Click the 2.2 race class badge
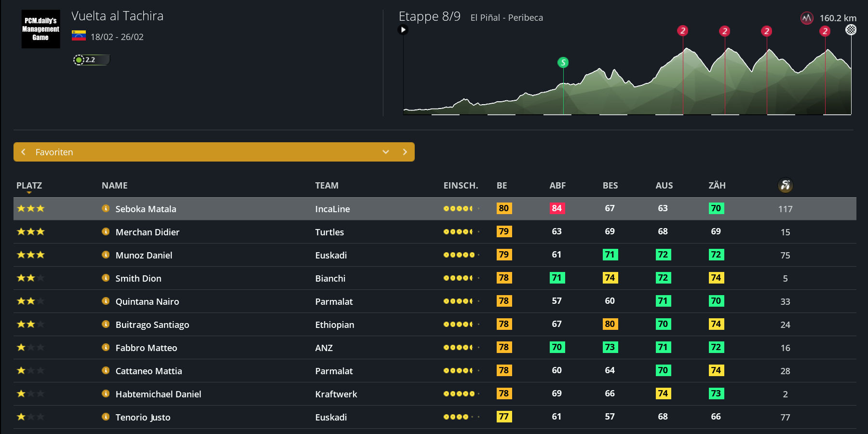 (x=91, y=60)
